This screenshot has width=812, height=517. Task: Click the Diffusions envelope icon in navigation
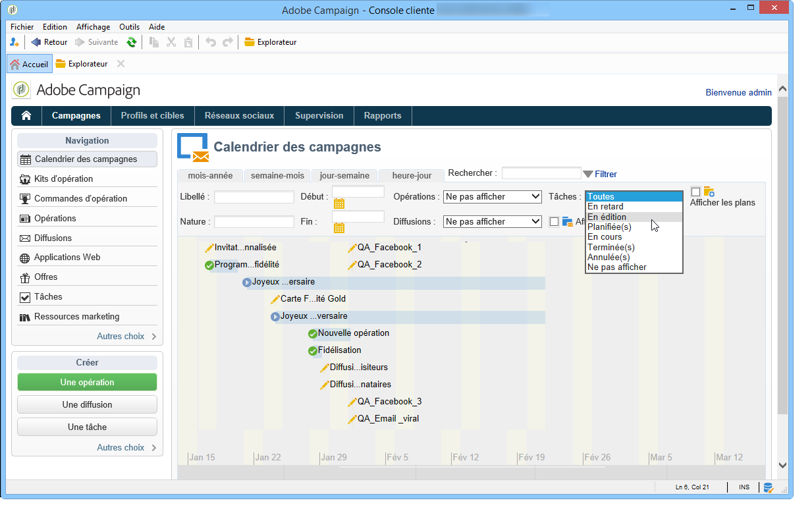click(25, 238)
